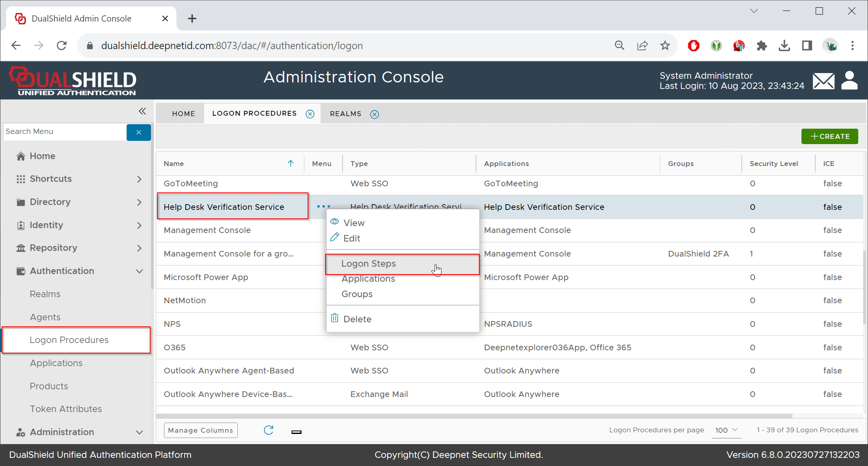Viewport: 868px width, 466px height.
Task: Click the refresh icon below the table
Action: [x=269, y=430]
